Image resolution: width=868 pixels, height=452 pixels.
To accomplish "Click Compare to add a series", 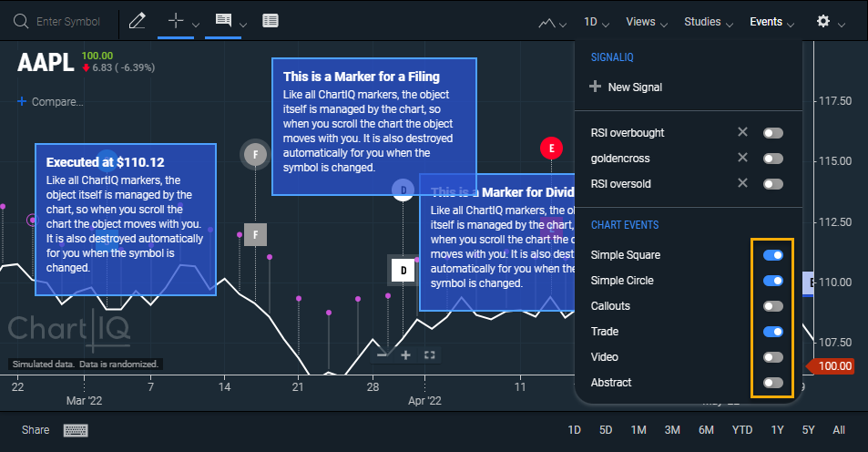I will (x=57, y=102).
